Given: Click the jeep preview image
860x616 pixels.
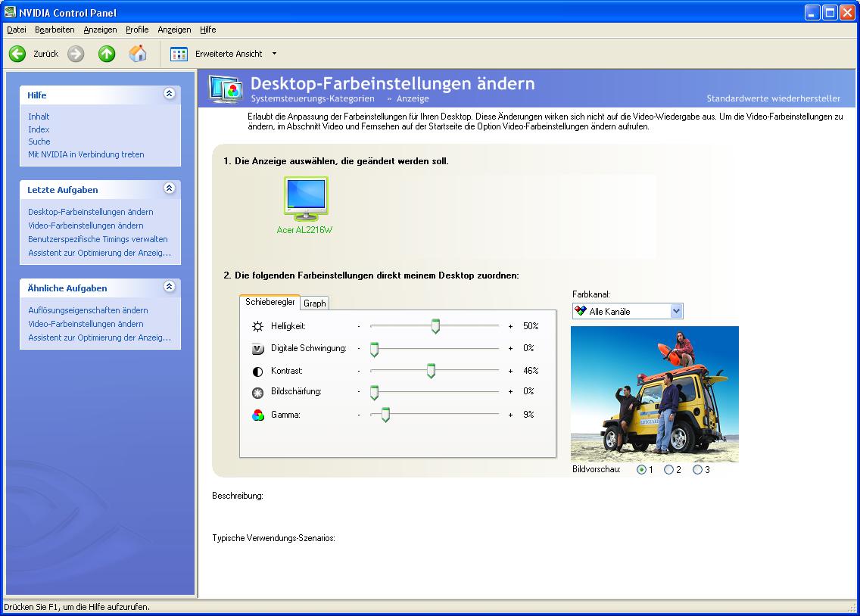Looking at the screenshot, I should coord(654,394).
